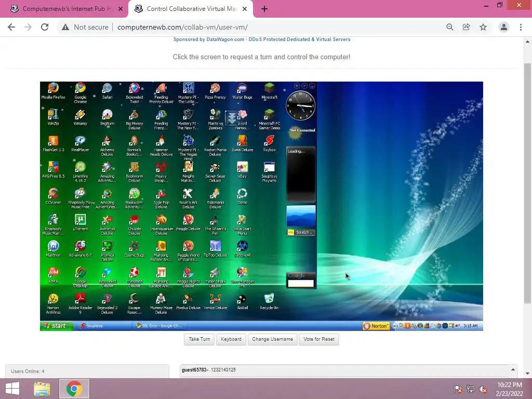
Task: Click the Change Username button
Action: (272, 339)
